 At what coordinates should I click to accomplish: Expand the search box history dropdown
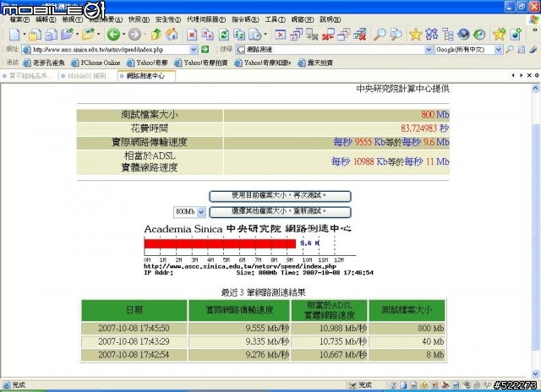click(429, 50)
